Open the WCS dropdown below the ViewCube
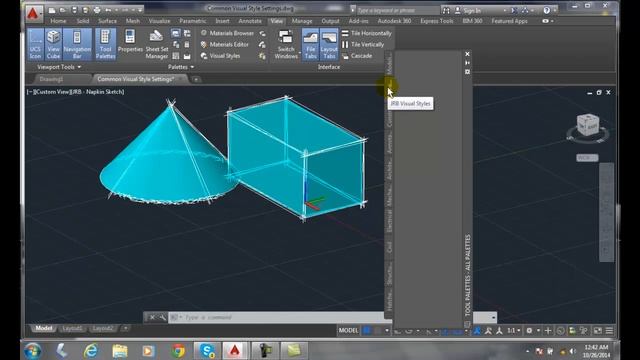The width and height of the screenshot is (640, 360). [587, 158]
